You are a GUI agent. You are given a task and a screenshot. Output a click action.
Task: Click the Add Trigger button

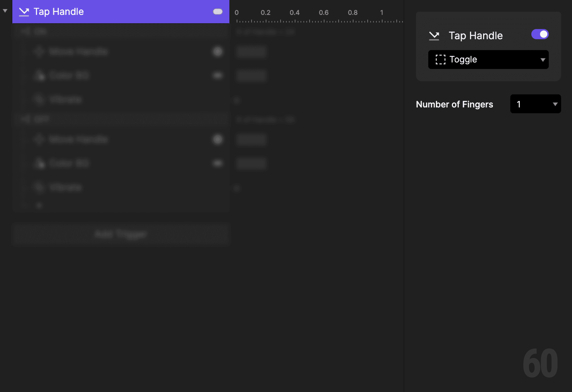tap(121, 234)
